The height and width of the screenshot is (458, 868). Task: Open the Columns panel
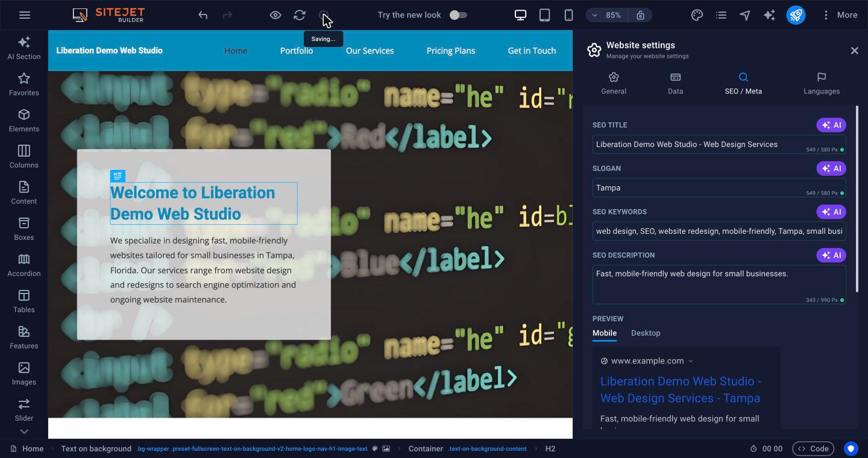(x=24, y=157)
